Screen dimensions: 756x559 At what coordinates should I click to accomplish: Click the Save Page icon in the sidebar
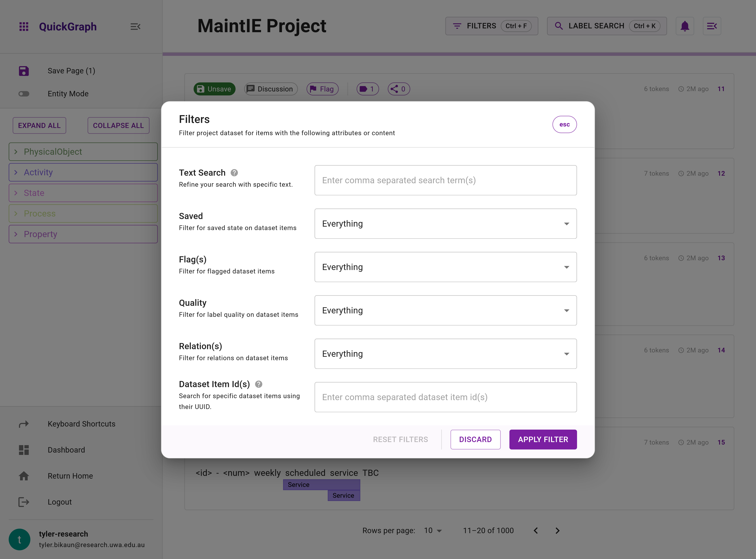pos(24,71)
